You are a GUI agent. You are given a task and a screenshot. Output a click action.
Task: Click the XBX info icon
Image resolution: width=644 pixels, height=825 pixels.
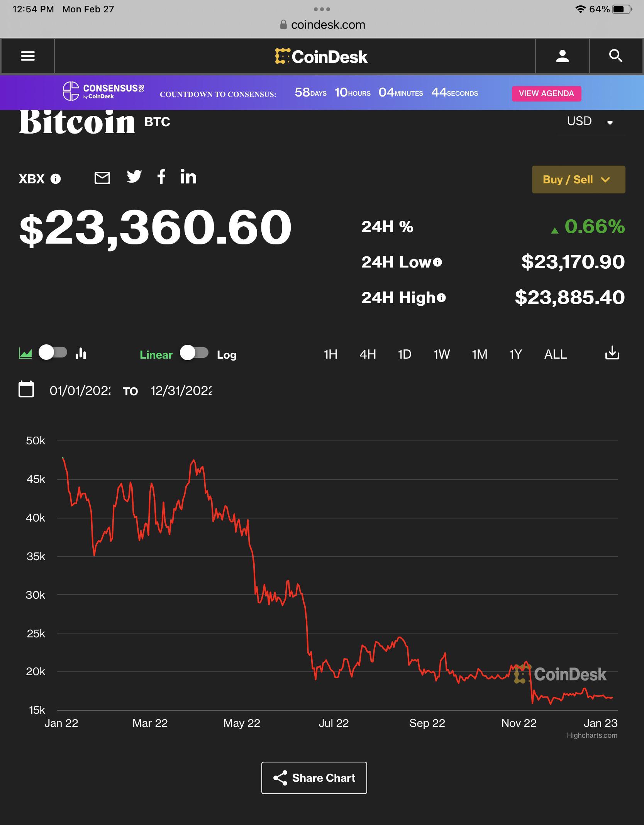click(x=56, y=179)
